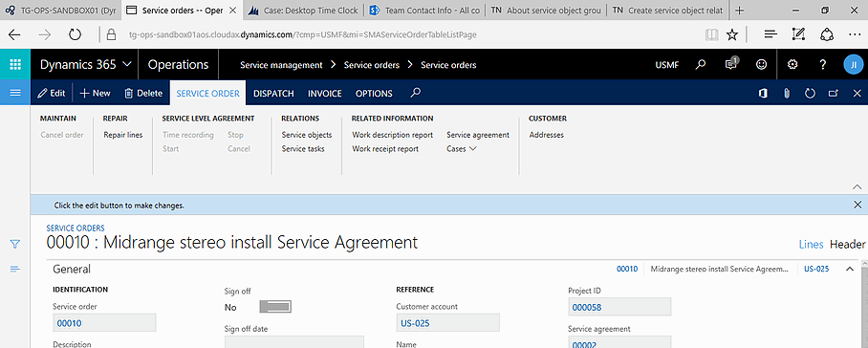Click the web note pen icon
This screenshot has height=348, width=868.
point(798,34)
